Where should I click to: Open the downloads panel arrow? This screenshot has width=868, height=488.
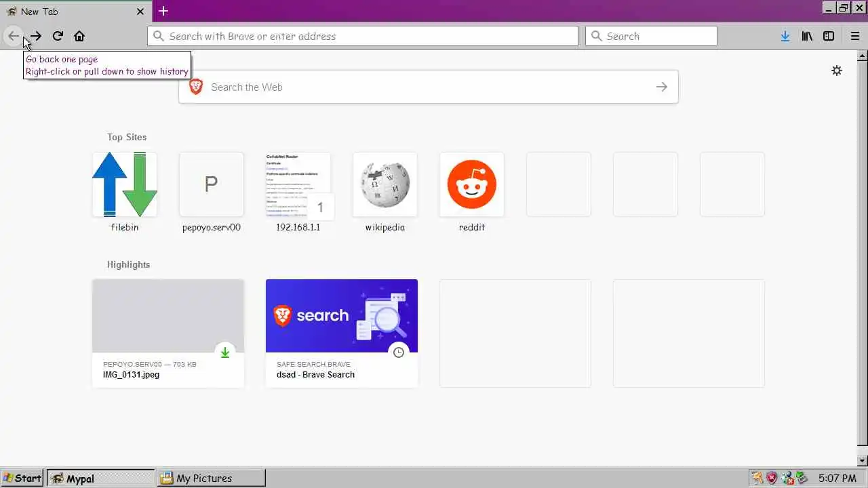coord(785,36)
